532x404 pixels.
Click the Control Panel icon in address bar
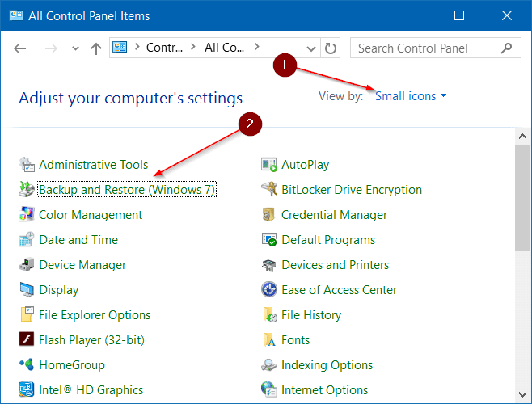pos(120,47)
